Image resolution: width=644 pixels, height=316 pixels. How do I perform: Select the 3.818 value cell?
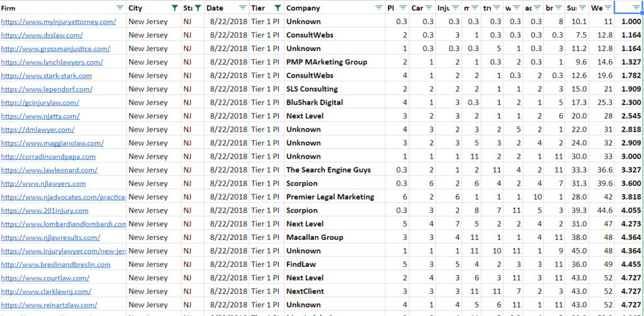coord(629,197)
